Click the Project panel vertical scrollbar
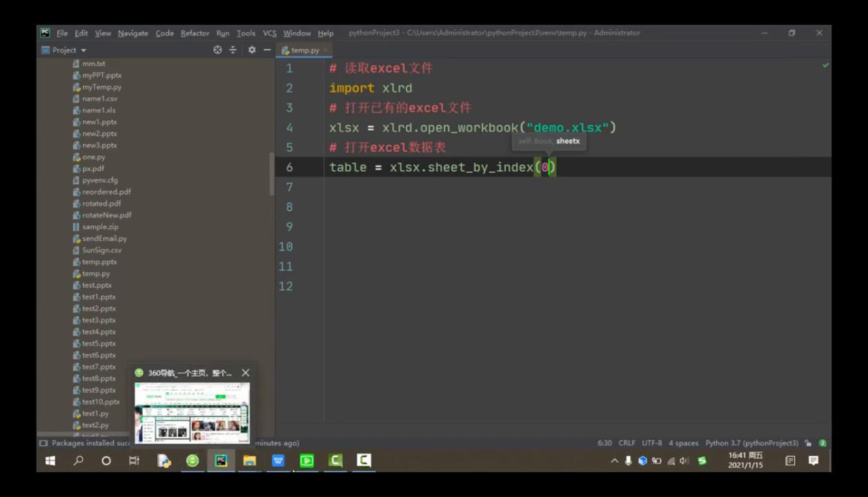 tap(271, 173)
